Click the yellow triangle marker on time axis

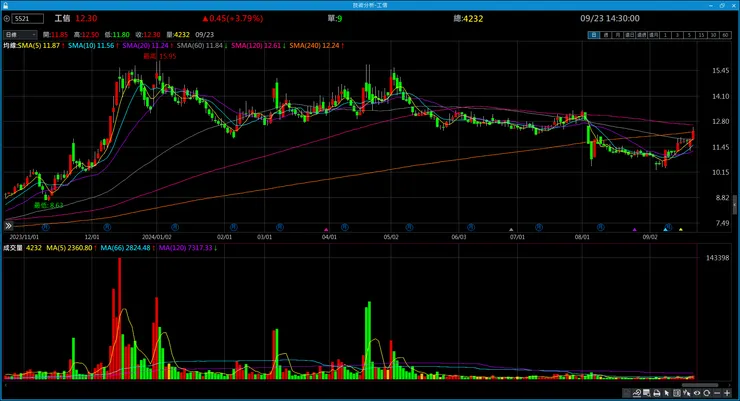pos(681,229)
